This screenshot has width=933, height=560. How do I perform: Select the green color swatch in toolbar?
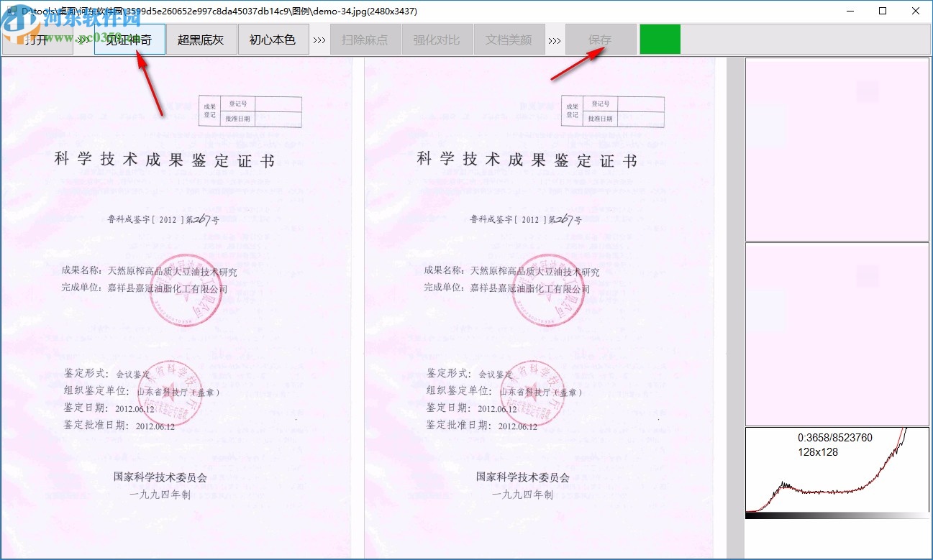pos(660,40)
